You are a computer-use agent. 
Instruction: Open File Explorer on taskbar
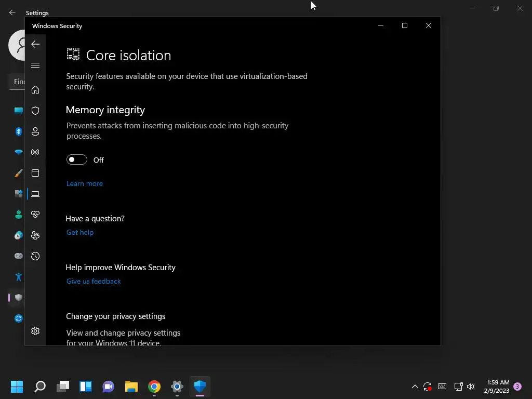tap(131, 387)
